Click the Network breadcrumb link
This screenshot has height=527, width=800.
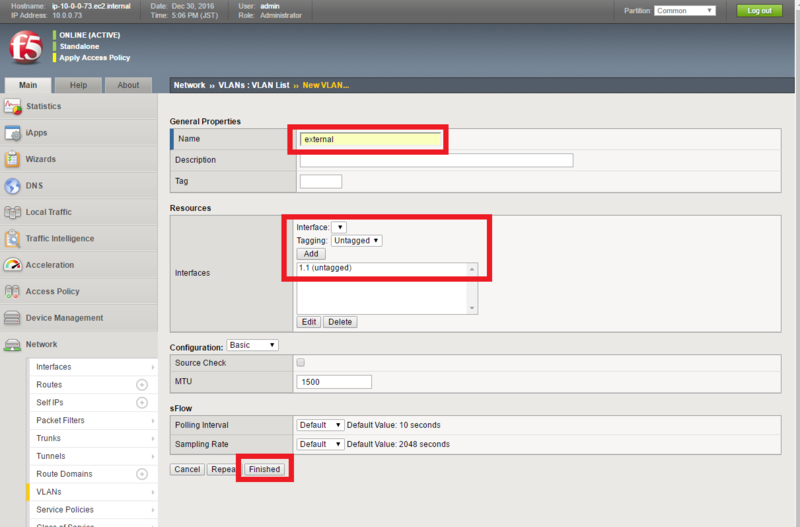tap(189, 85)
